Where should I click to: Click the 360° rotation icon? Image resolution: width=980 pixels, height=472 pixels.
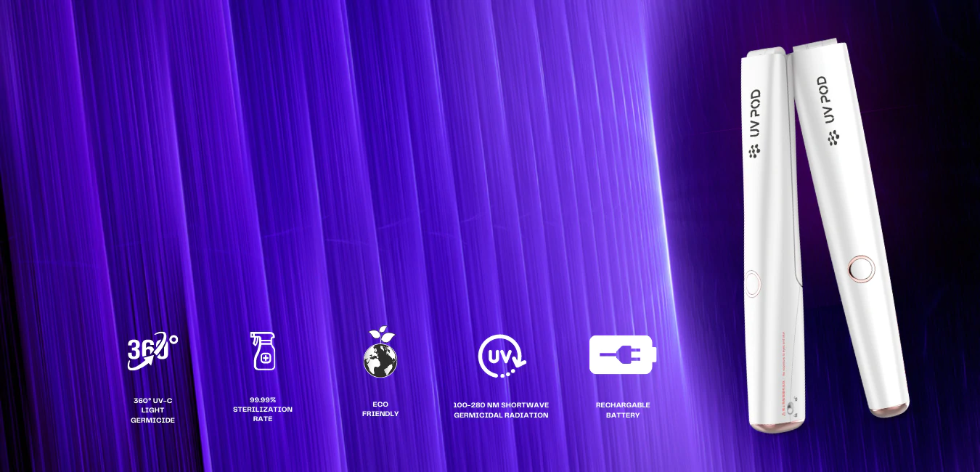tap(152, 351)
